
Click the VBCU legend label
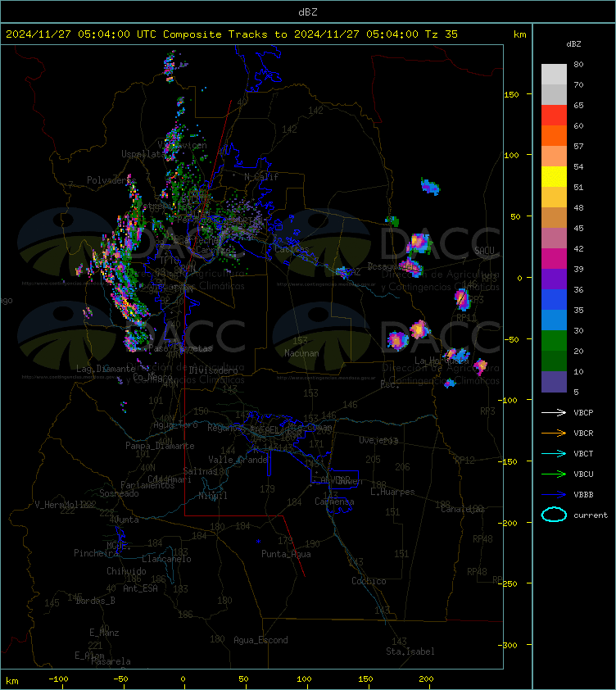(583, 474)
